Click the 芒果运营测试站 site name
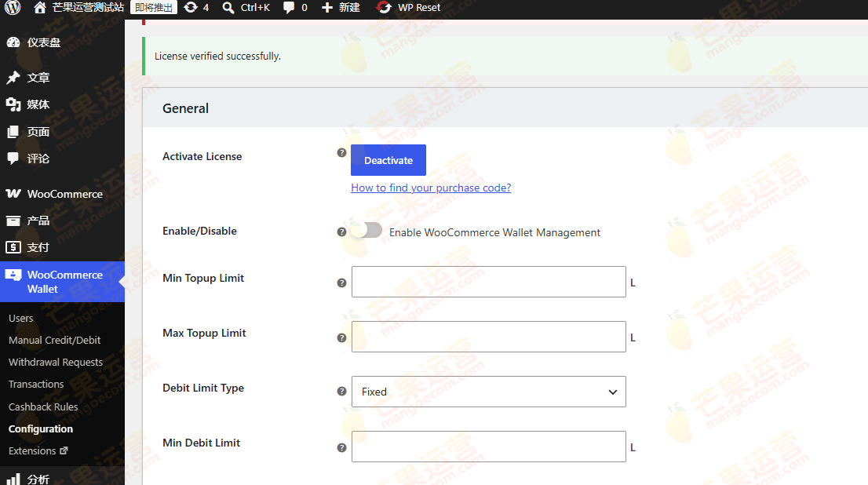 [88, 7]
